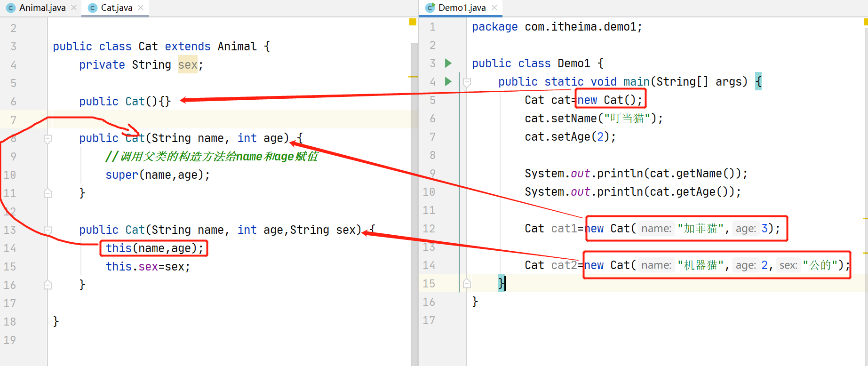The image size is (868, 366).
Task: Switch to the Animal.java tab
Action: (42, 8)
